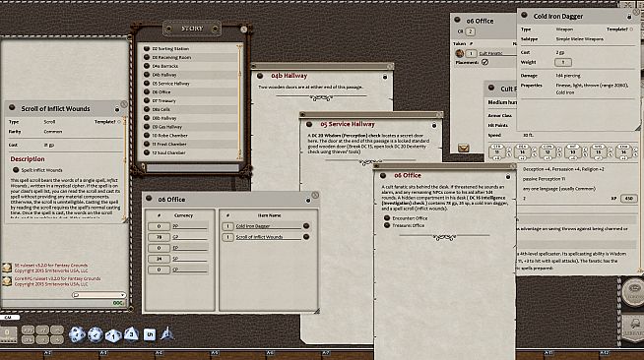Open chat mode dropdown below chat log
Image resolution: width=644 pixels, height=360 pixels.
tap(98, 295)
